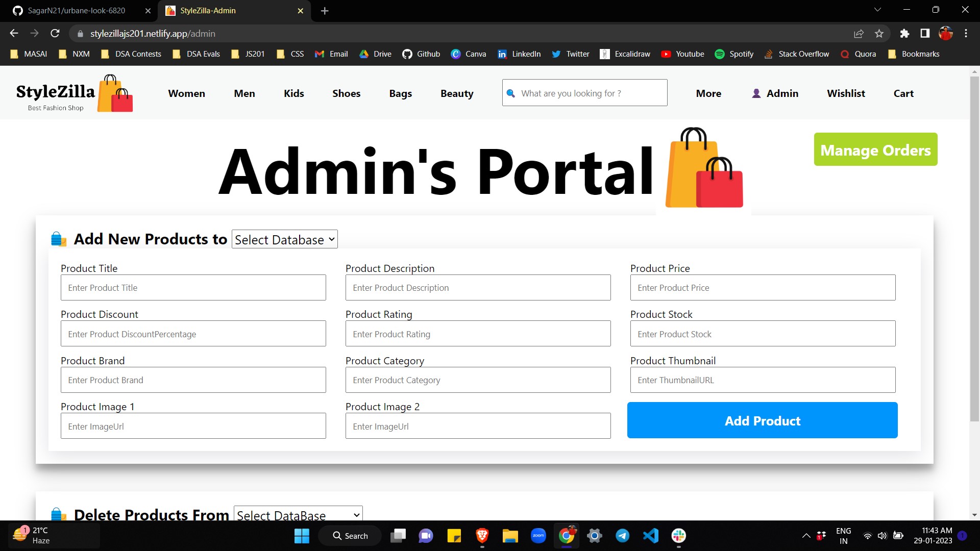Open the Women navigation menu item

tap(186, 93)
